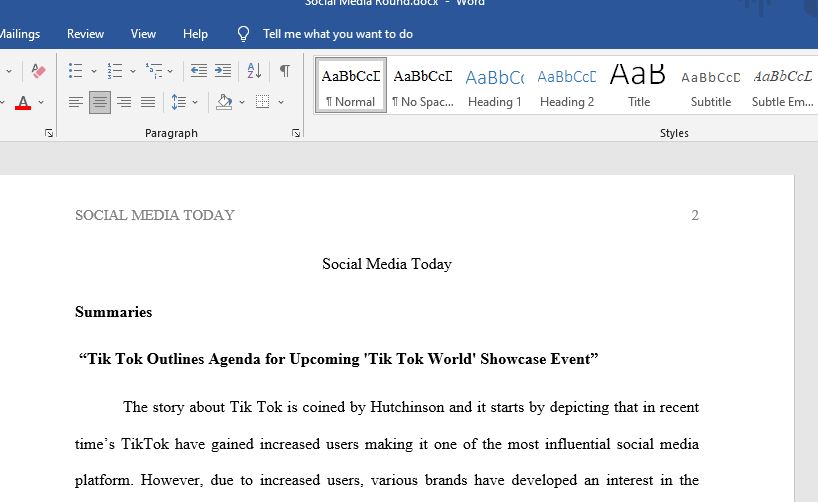Viewport: 818px width, 502px height.
Task: Toggle Show/Hide paragraph marks
Action: pos(285,70)
